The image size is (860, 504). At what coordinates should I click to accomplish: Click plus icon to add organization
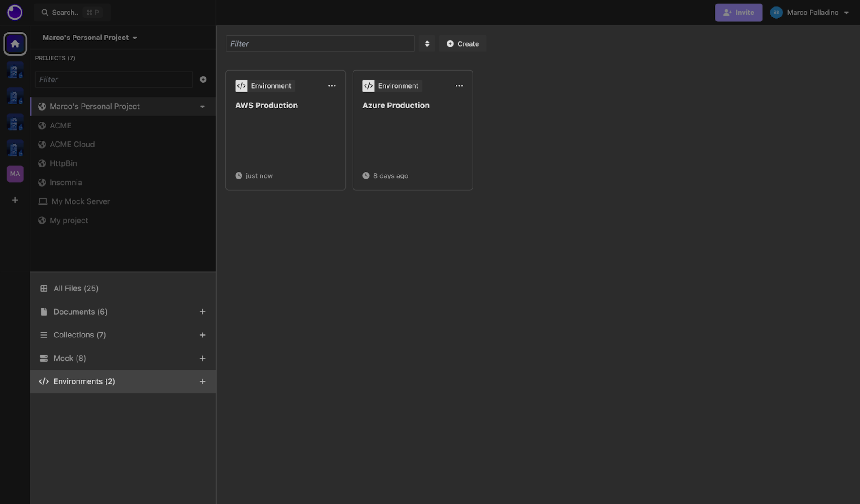(15, 200)
